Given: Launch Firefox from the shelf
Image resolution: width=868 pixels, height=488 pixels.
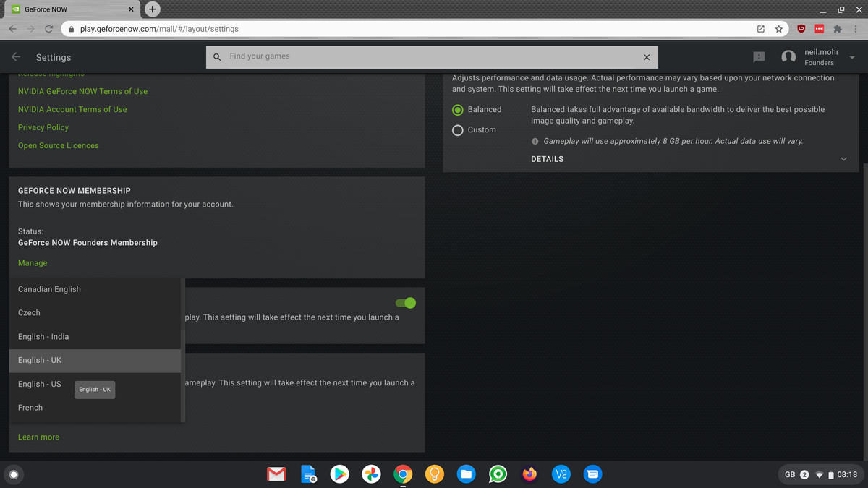Looking at the screenshot, I should (529, 474).
